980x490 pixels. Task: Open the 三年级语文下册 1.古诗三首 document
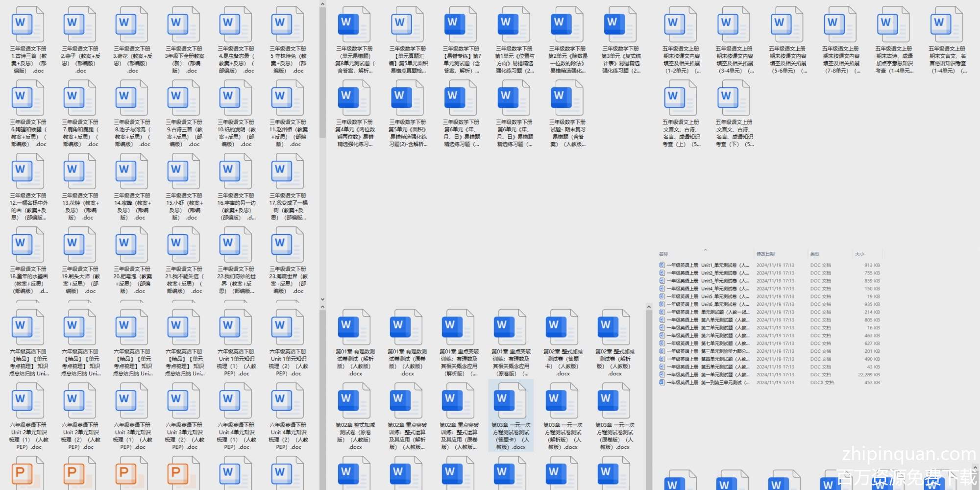(28, 24)
